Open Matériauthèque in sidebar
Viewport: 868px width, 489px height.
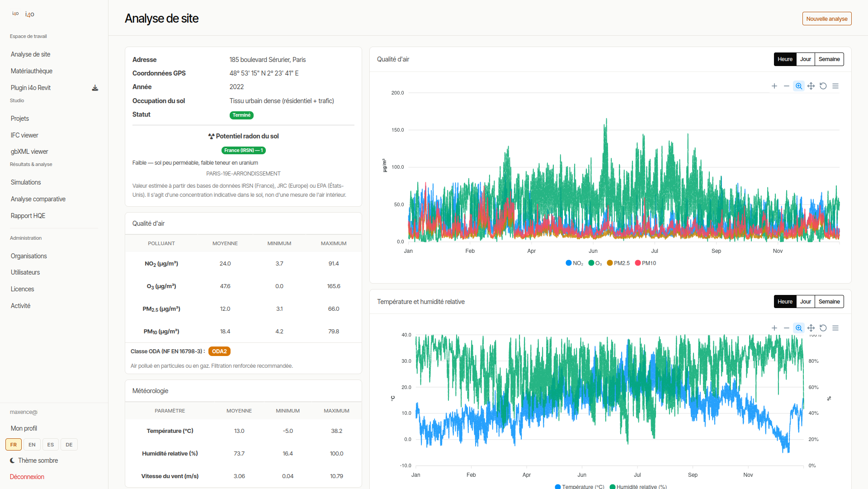32,71
